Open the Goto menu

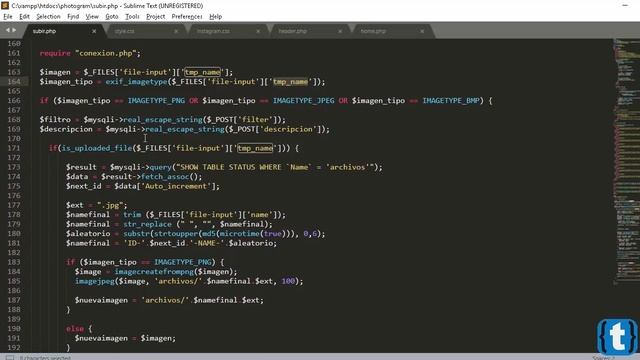(112, 17)
